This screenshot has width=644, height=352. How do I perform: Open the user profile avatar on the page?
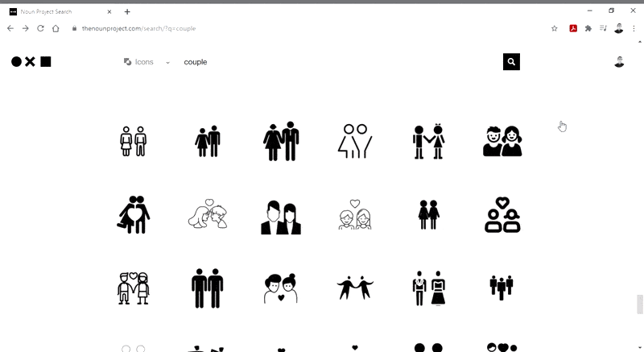point(619,61)
